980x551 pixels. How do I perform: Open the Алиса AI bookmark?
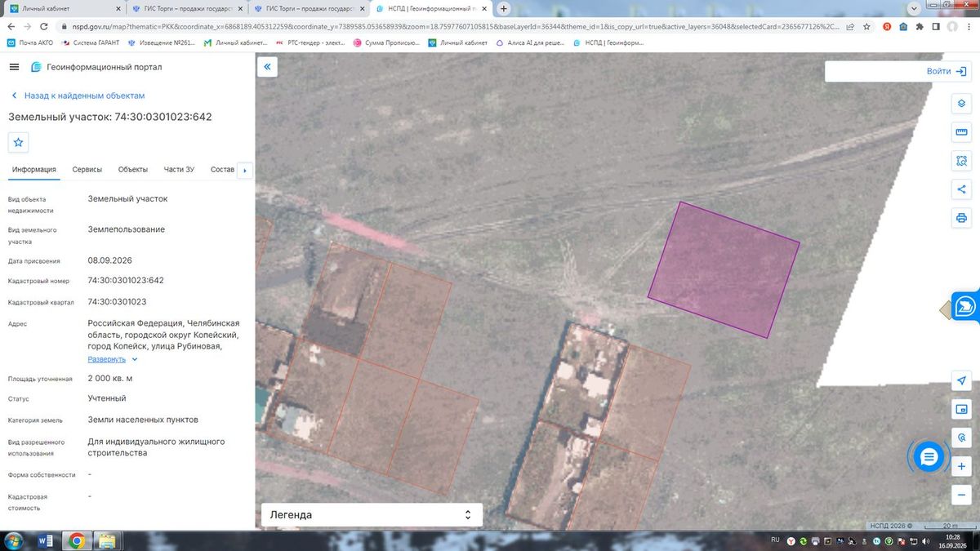coord(529,42)
